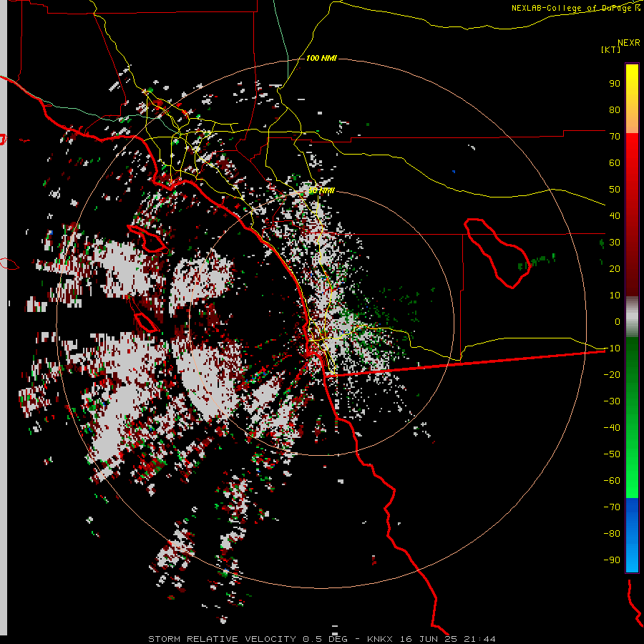The width and height of the screenshot is (644, 644).
Task: Click the -50 value on velocity scale
Action: click(x=612, y=454)
